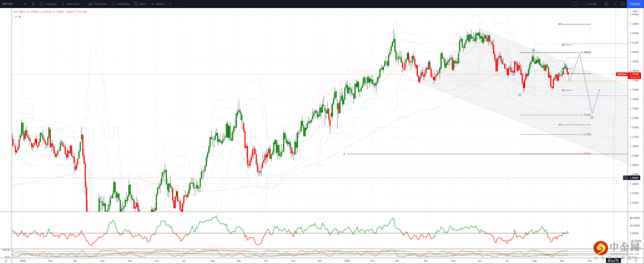Start bar Replay mode

point(158,4)
